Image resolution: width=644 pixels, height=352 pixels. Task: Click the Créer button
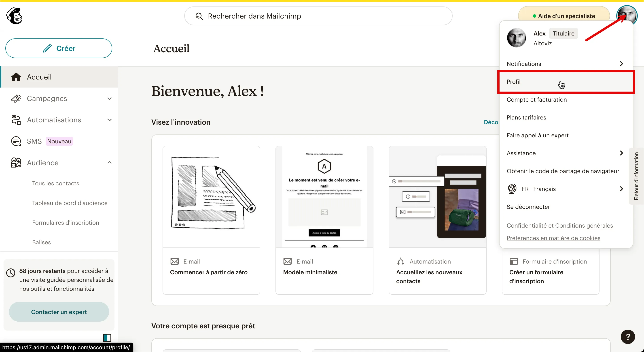coord(59,48)
